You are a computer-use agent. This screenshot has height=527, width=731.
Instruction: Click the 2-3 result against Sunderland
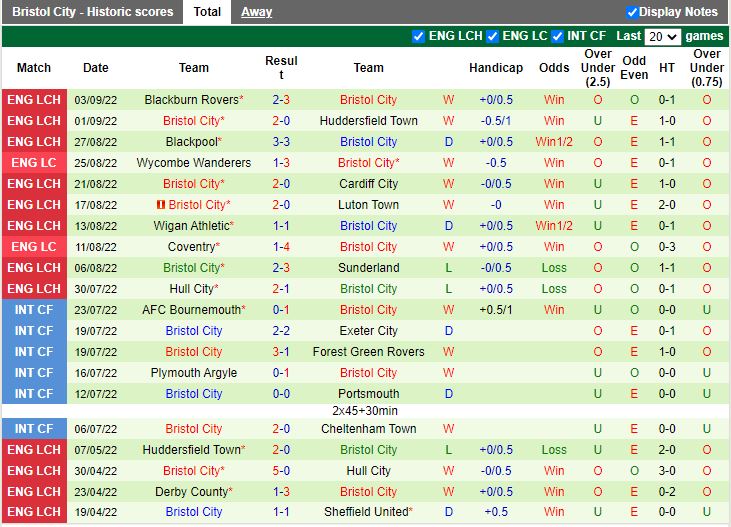tap(281, 268)
